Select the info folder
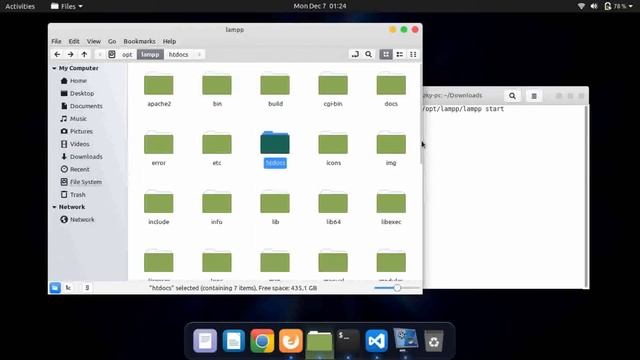Viewport: 640px width, 360px height. tap(217, 203)
